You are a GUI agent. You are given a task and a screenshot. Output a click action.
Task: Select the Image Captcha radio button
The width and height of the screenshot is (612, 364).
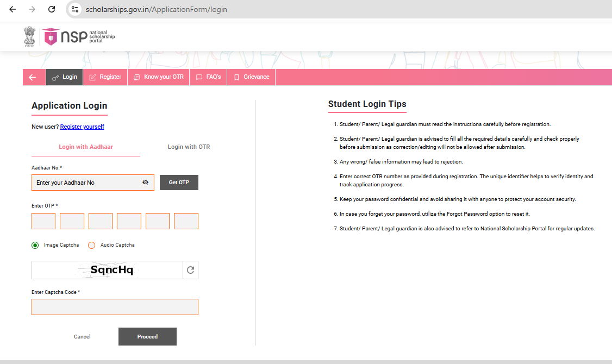coord(35,246)
